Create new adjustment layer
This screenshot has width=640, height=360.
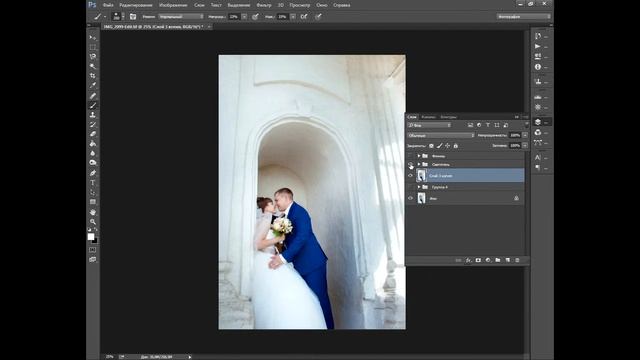tap(488, 260)
